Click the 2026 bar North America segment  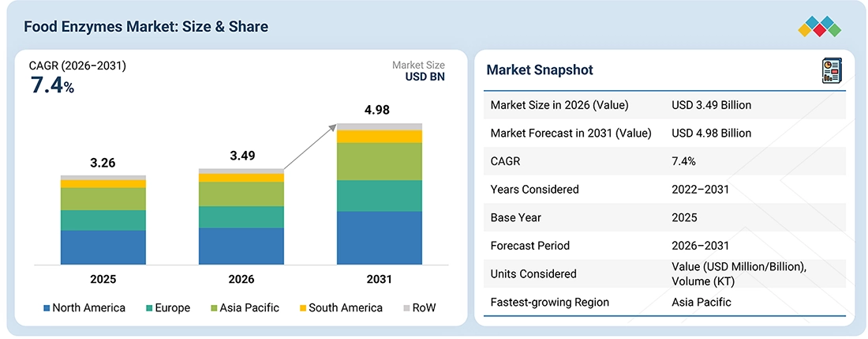241,246
